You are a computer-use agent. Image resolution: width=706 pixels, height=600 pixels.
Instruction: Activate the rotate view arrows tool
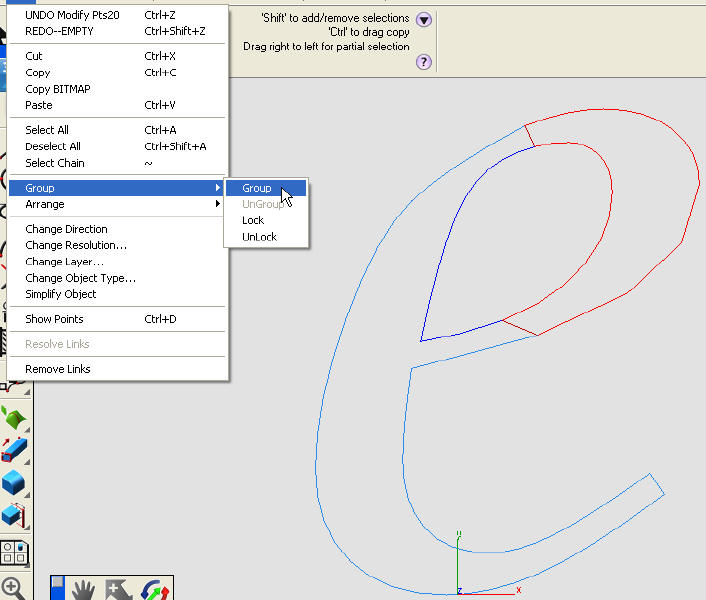click(155, 590)
